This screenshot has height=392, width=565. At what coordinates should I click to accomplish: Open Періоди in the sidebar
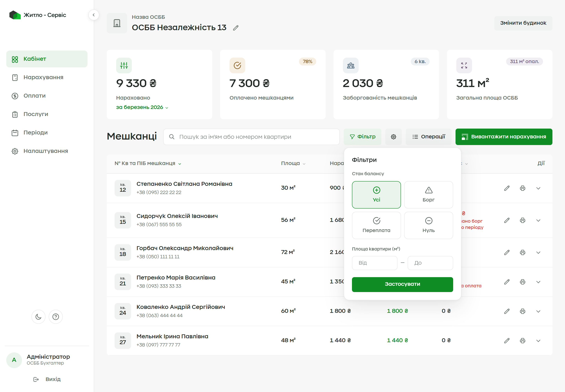click(47, 133)
